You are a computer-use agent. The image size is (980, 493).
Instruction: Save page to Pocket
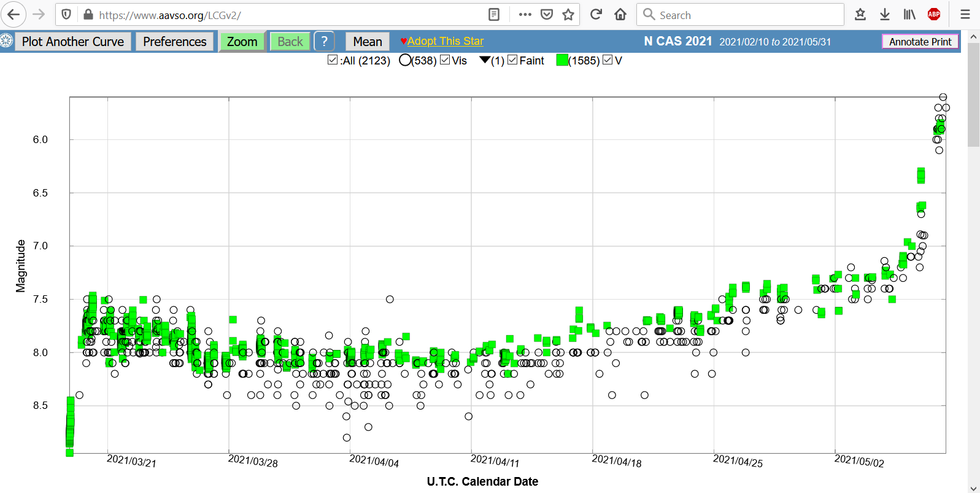click(547, 15)
